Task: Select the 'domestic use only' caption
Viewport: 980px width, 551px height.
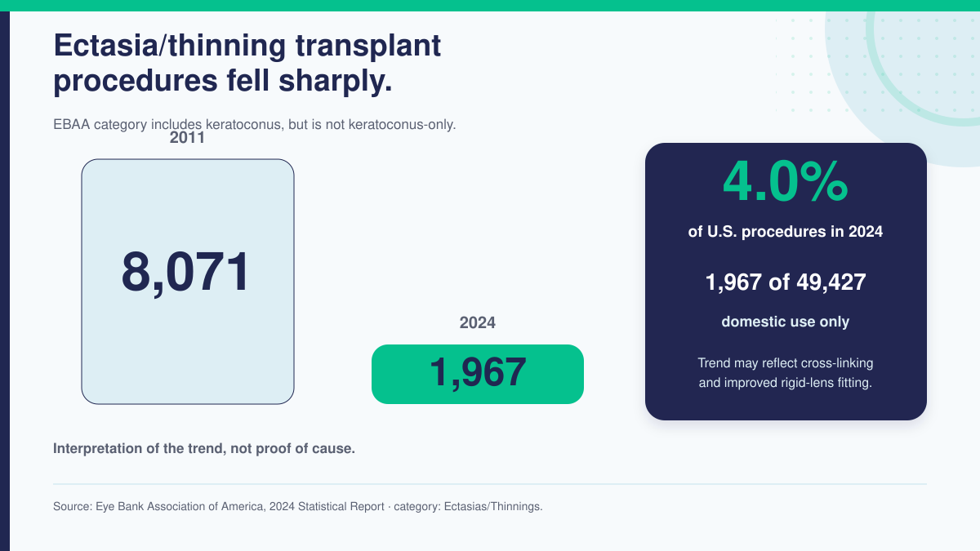Action: pos(786,322)
